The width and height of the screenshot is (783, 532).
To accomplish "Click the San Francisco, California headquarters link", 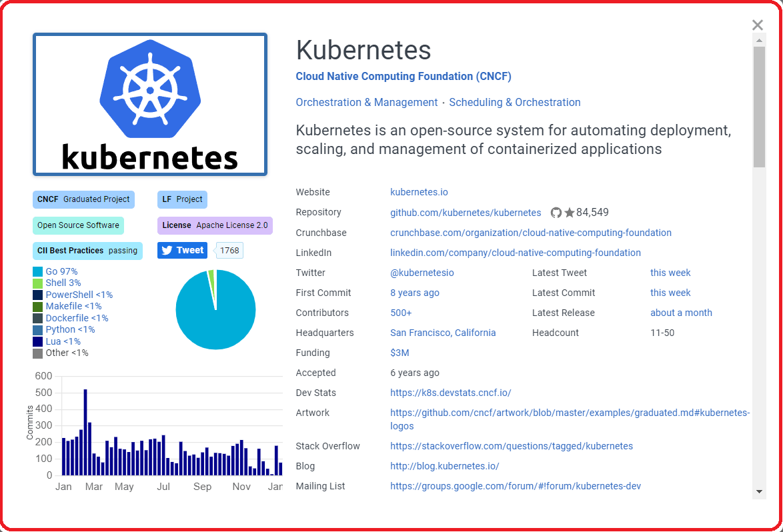I will 443,333.
